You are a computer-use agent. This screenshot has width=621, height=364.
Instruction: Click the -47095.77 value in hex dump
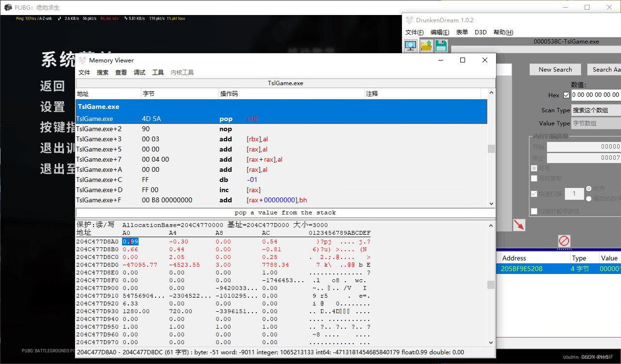click(x=140, y=265)
